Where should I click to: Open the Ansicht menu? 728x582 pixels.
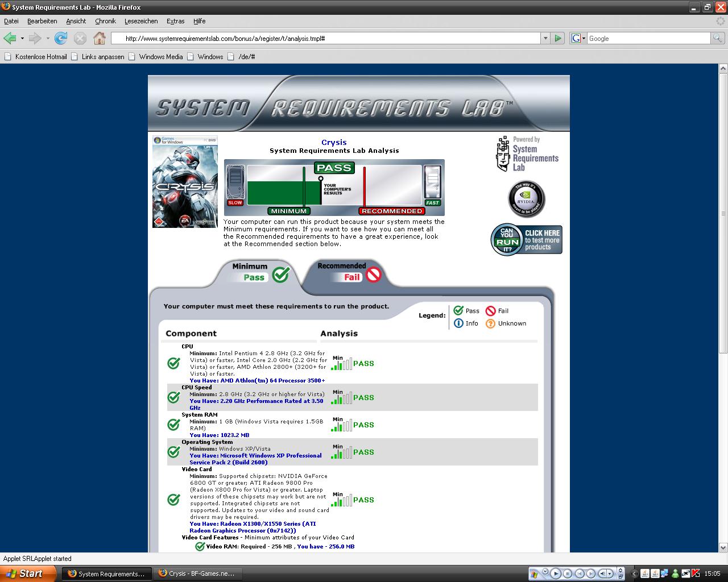(76, 21)
